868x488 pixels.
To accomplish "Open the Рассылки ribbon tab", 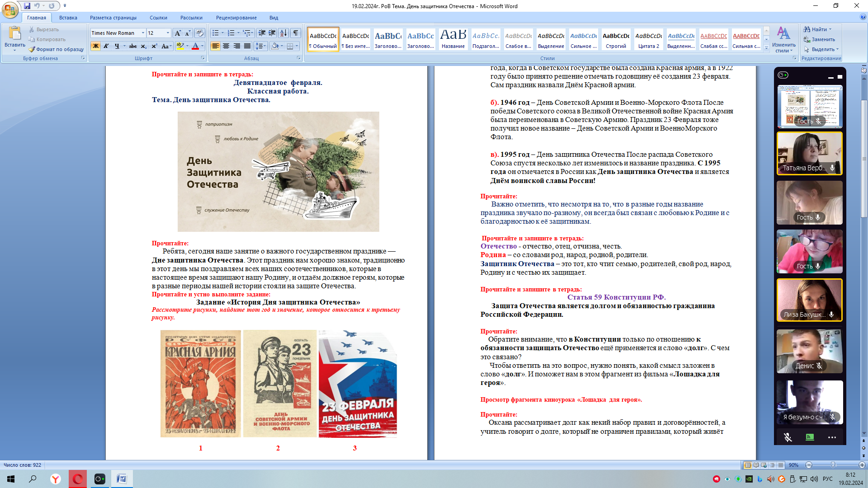I will (191, 18).
